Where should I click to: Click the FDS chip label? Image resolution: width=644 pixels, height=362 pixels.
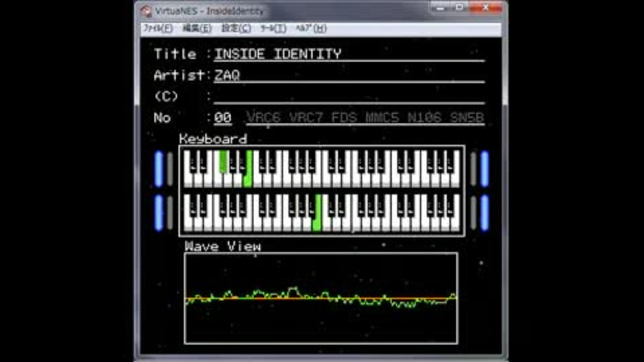(343, 118)
